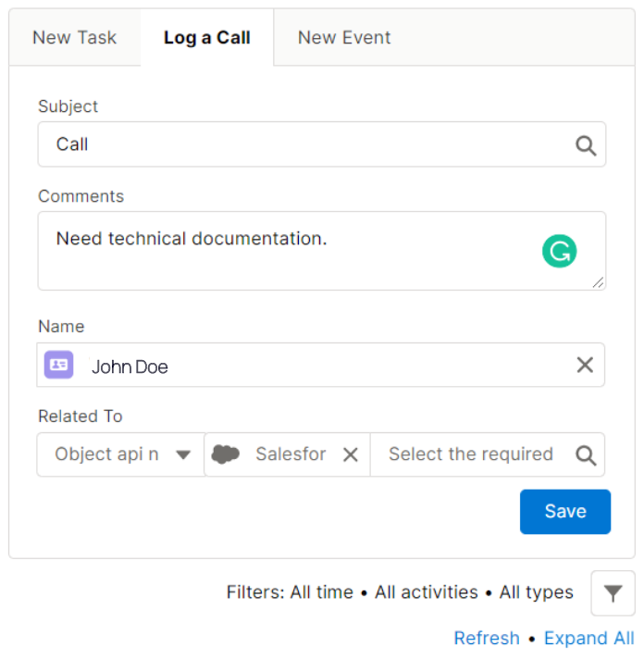Click the Related To record search icon
The width and height of the screenshot is (644, 659).
point(586,454)
